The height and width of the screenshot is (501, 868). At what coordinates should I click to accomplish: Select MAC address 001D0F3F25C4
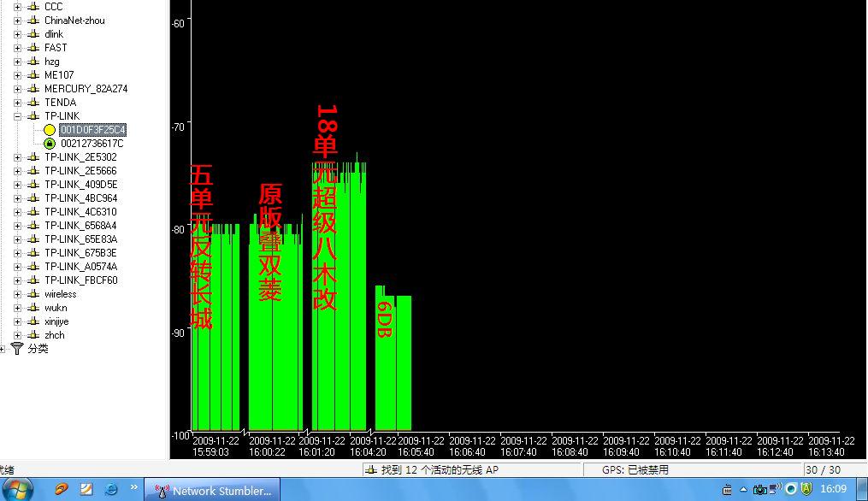pos(93,130)
